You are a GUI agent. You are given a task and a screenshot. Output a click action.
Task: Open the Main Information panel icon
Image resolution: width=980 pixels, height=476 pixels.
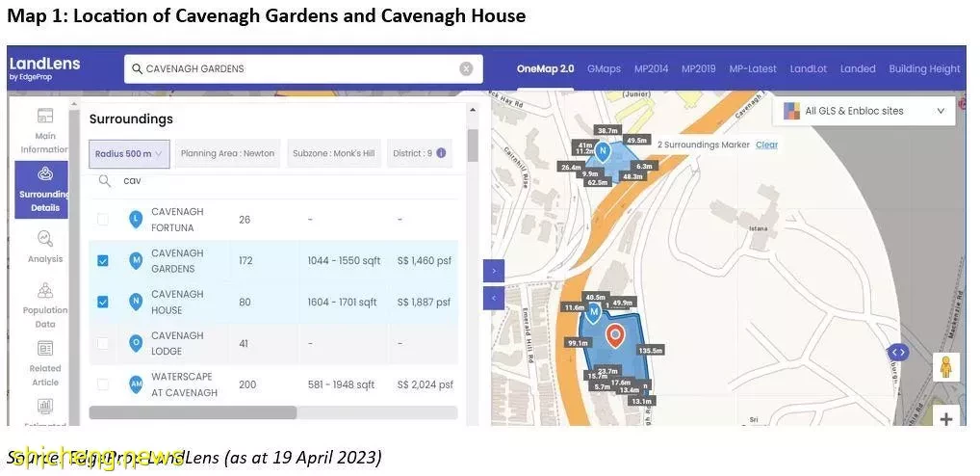click(45, 116)
